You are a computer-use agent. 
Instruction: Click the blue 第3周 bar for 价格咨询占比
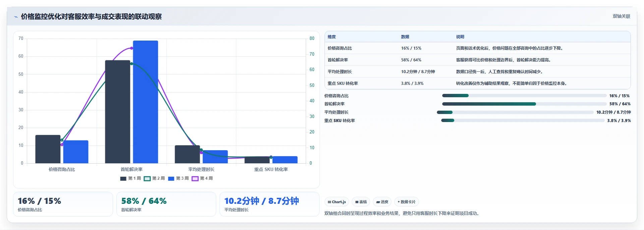[x=76, y=152]
